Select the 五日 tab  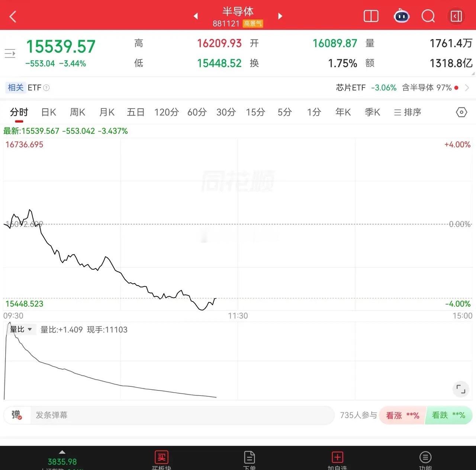pos(136,112)
